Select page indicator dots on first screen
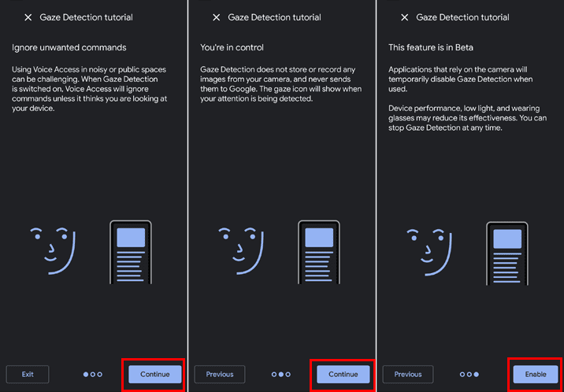 point(93,375)
